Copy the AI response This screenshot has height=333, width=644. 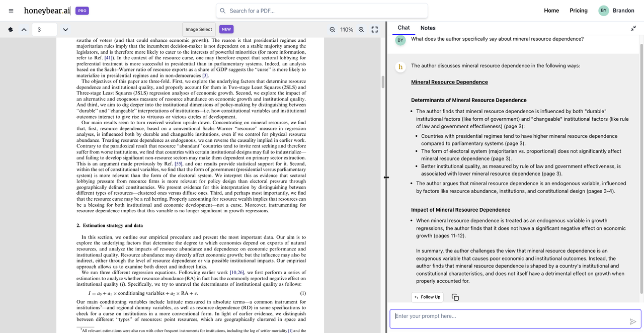(455, 297)
